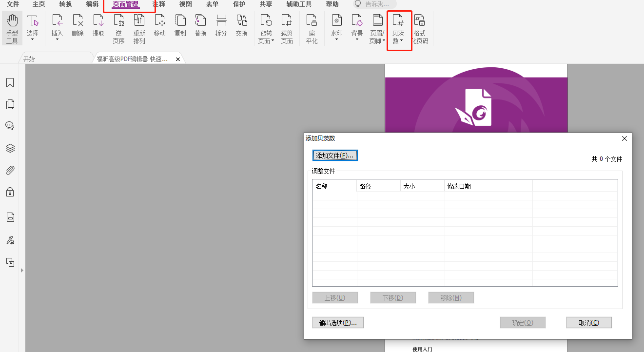Click the Reverse page order (逆页序) icon
The width and height of the screenshot is (644, 352).
(118, 28)
